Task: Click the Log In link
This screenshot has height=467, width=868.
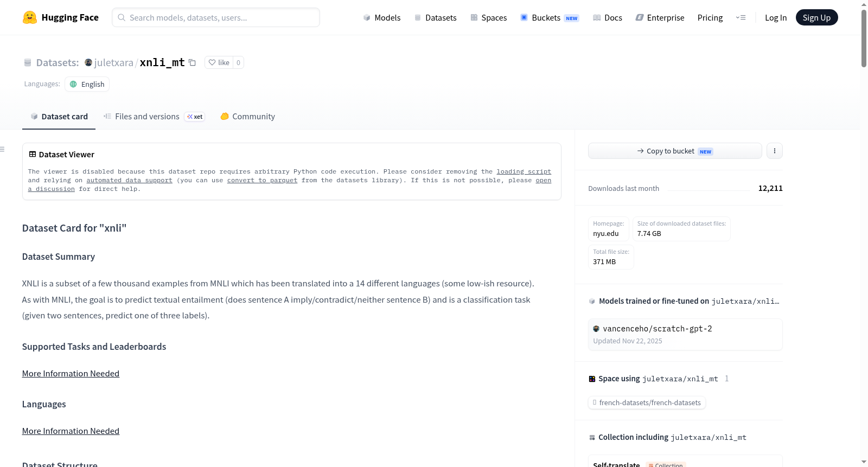Action: click(x=776, y=17)
